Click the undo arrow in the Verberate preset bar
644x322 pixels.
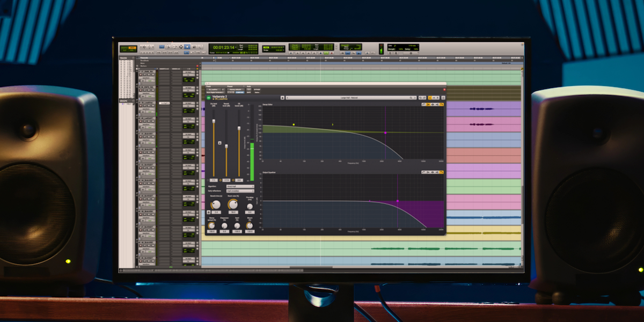421,98
